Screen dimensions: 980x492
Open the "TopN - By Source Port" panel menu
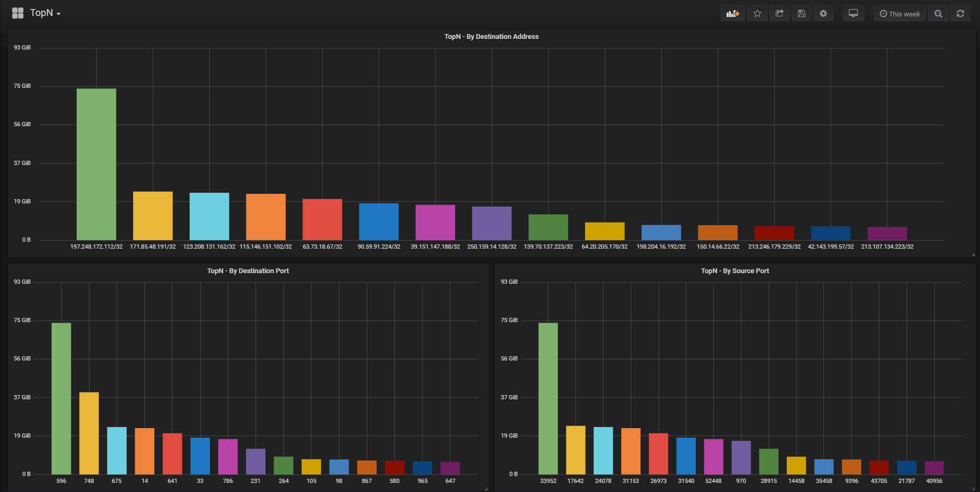735,270
